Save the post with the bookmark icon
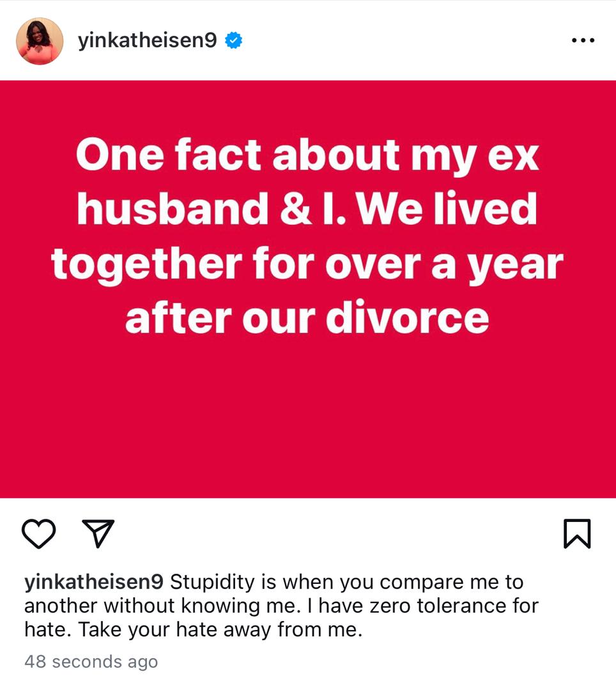616x690 pixels. [x=577, y=533]
